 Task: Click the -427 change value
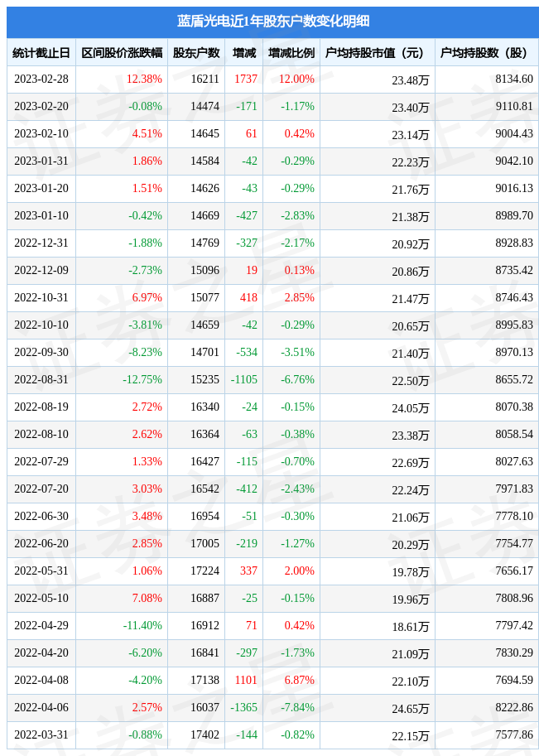coord(247,215)
